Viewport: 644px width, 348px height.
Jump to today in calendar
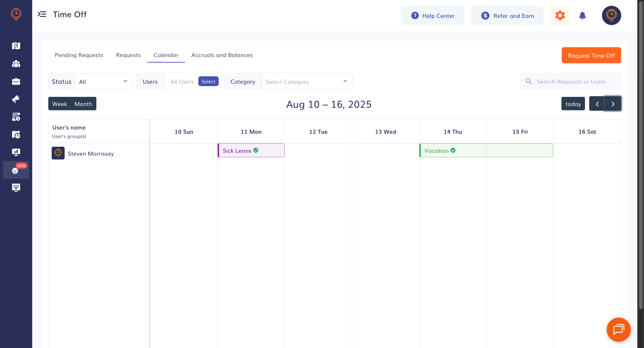pyautogui.click(x=573, y=104)
